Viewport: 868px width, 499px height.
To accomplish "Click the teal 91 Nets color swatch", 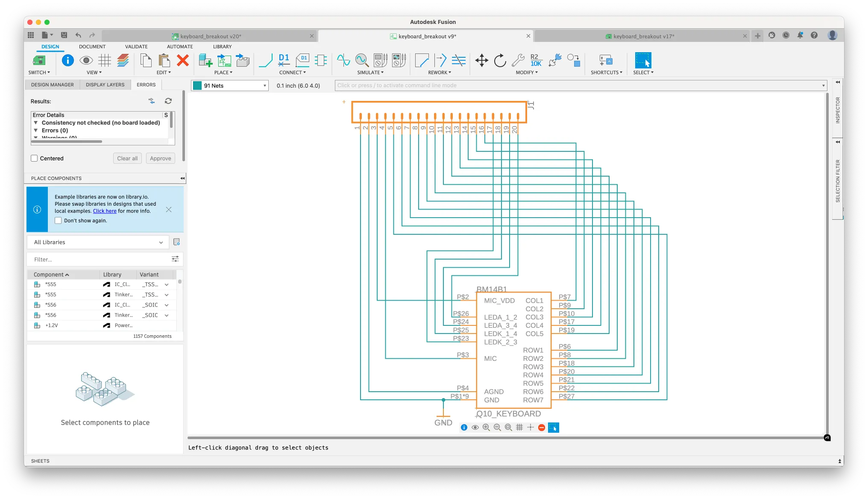I will (x=197, y=86).
